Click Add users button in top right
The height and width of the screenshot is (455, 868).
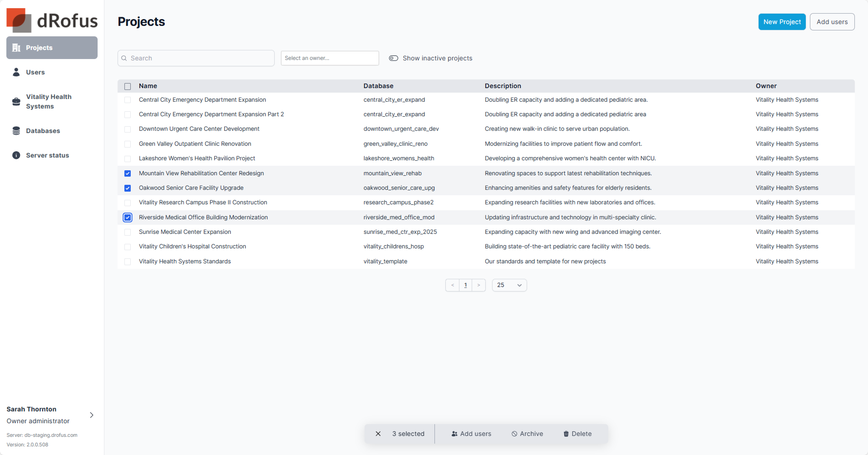832,22
